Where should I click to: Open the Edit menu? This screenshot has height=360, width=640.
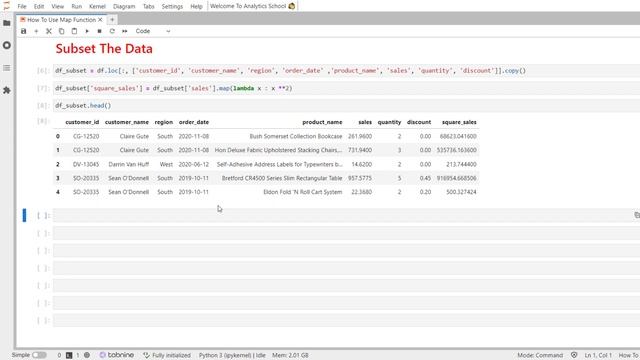coord(39,6)
